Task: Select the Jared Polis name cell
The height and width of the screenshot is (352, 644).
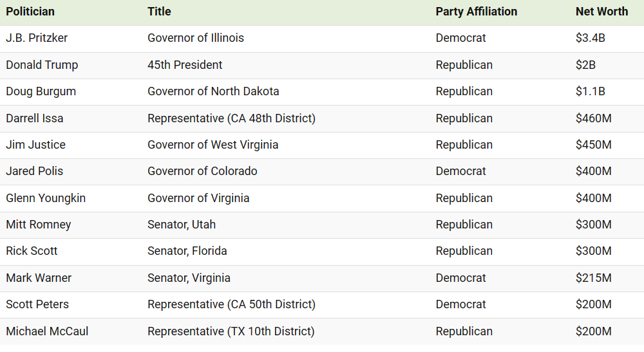Action: click(35, 171)
